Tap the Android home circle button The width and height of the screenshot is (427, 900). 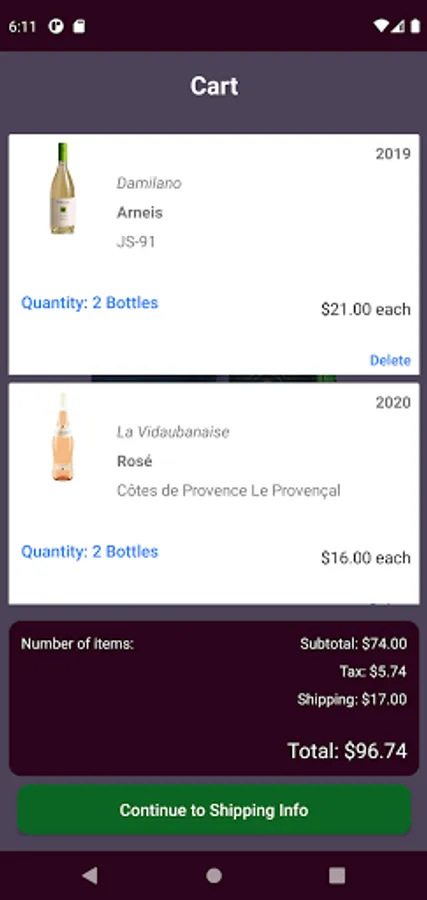214,875
